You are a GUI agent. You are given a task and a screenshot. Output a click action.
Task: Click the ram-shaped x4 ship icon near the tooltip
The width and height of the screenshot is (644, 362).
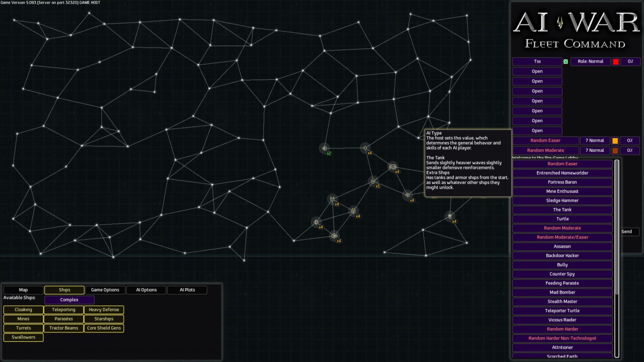393,167
